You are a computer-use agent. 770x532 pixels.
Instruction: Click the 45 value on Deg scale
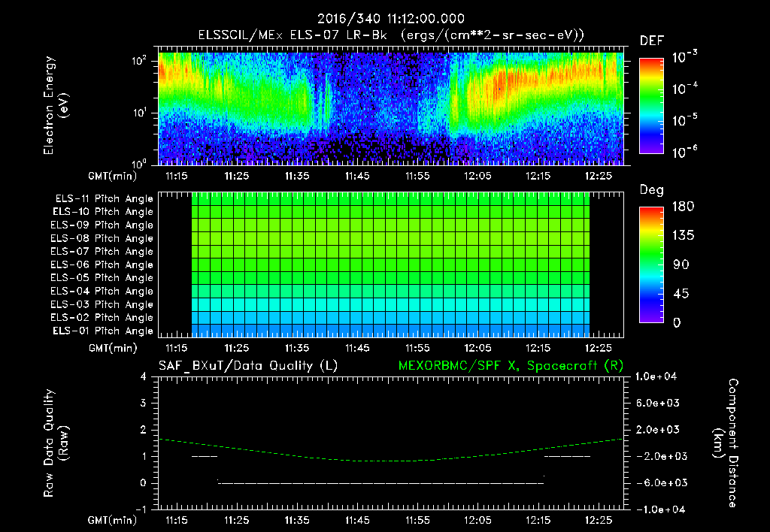click(681, 294)
